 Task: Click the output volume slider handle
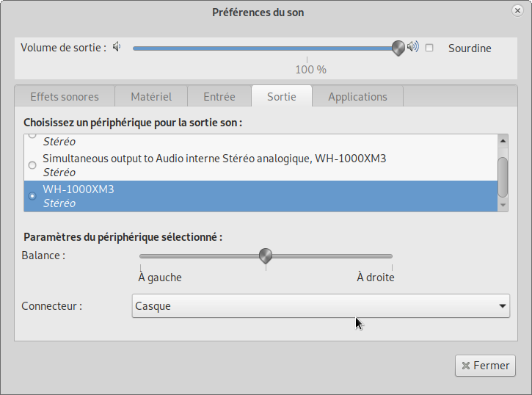click(398, 48)
